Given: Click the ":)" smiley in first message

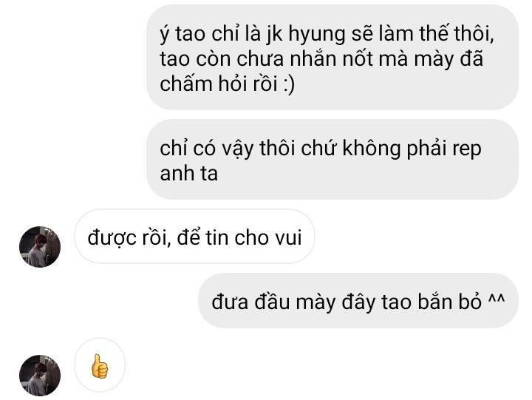Looking at the screenshot, I should (x=289, y=84).
